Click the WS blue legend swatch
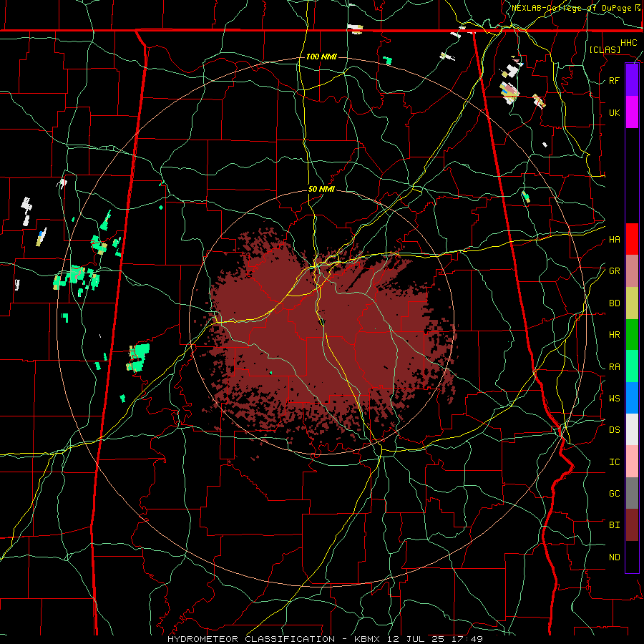Viewport: 644px width, 644px height. (x=632, y=398)
